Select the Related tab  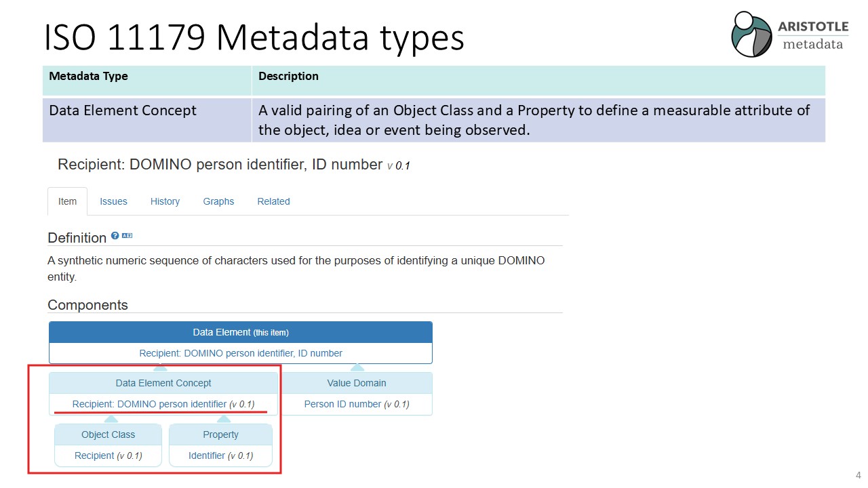point(273,201)
